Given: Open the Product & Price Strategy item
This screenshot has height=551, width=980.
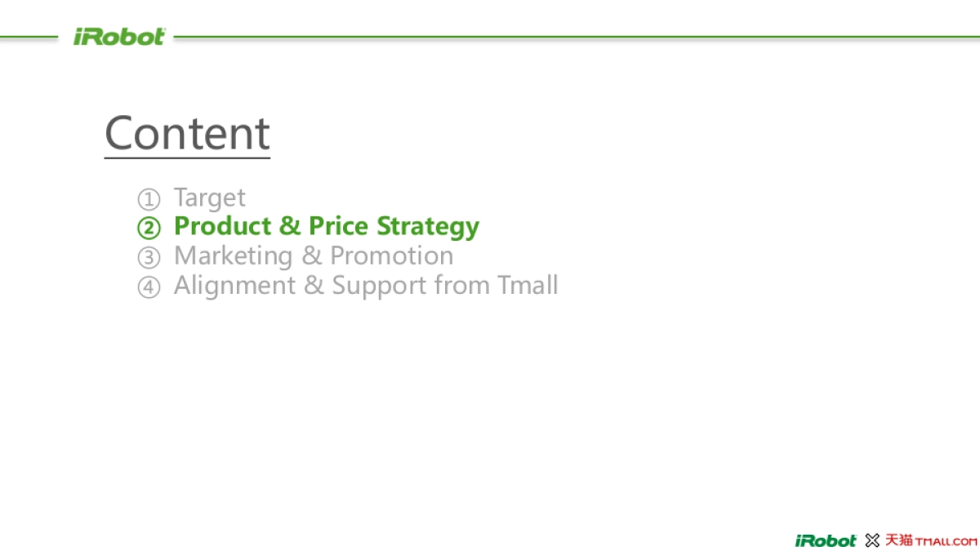Looking at the screenshot, I should pos(327,226).
